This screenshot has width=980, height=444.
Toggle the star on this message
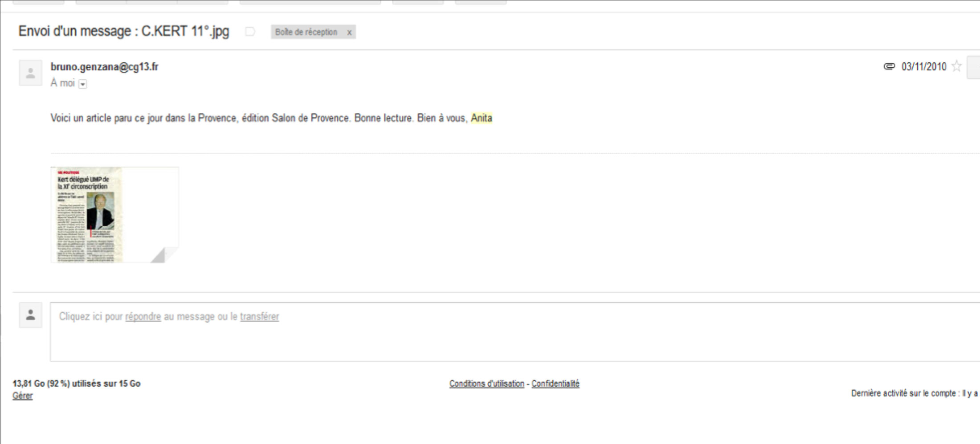[956, 66]
